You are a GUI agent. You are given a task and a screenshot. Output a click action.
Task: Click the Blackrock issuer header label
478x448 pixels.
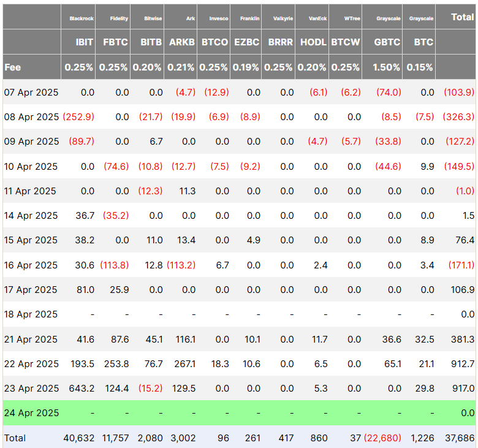click(82, 18)
